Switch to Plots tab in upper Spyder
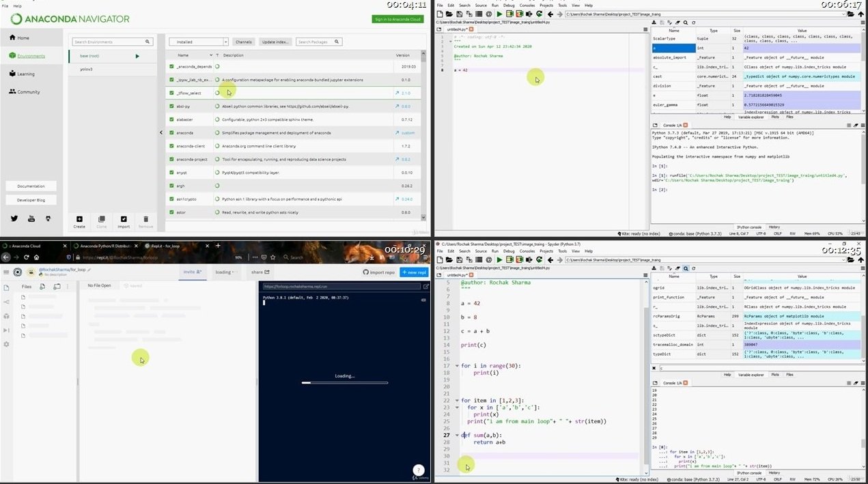 774,117
